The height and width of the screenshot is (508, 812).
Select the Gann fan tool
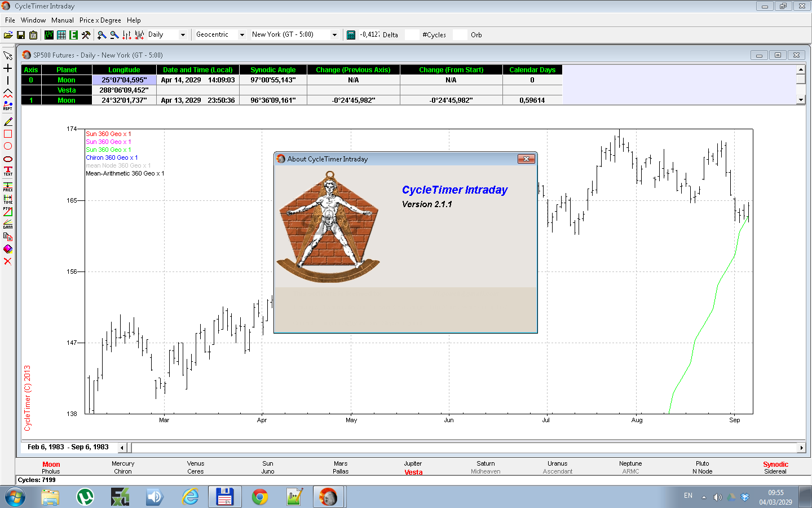(8, 224)
